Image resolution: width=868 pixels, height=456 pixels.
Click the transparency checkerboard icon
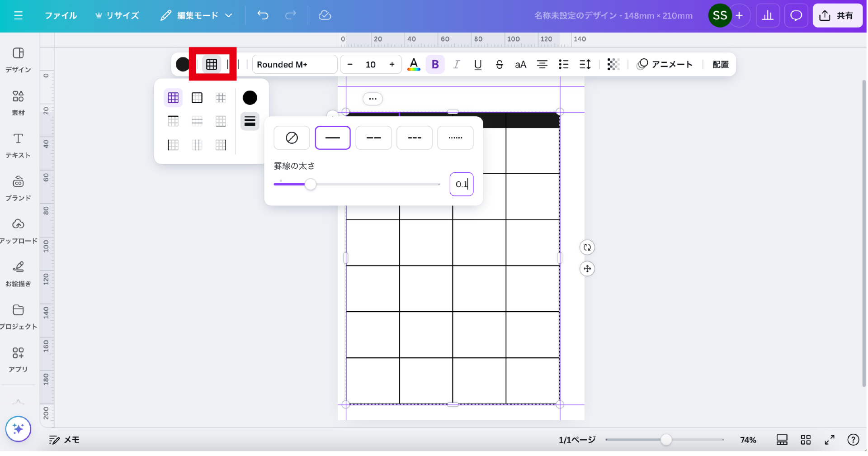pos(613,64)
